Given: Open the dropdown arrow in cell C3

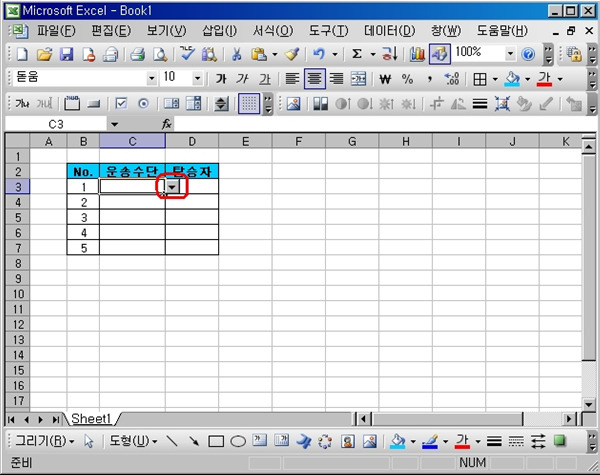Looking at the screenshot, I should (174, 186).
